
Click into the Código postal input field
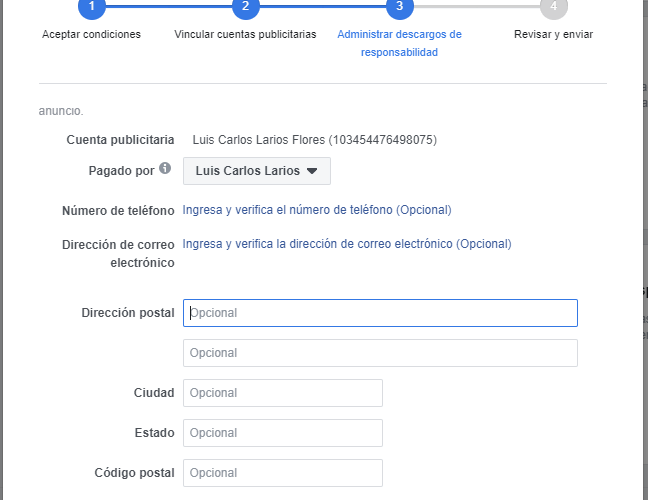click(x=283, y=473)
